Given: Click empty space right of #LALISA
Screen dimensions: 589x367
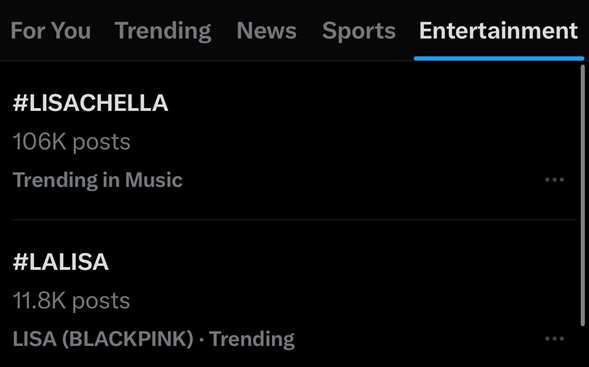Looking at the screenshot, I should pos(342,262).
